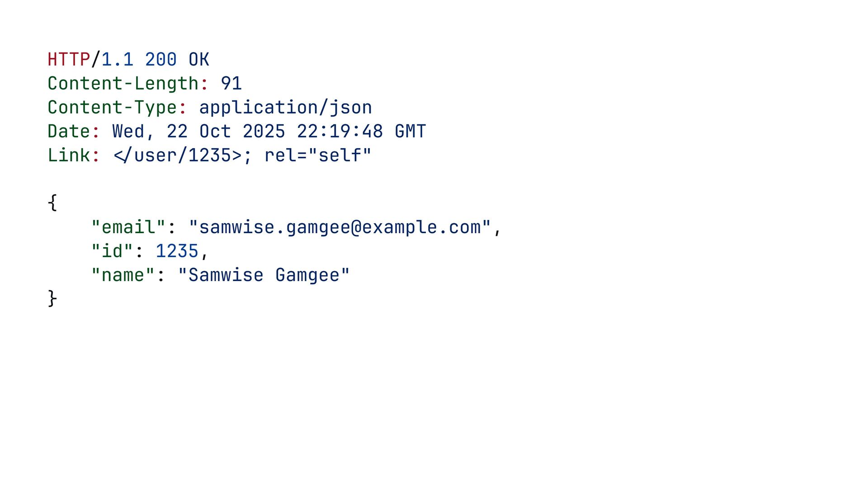This screenshot has height=488, width=868.
Task: Click the opening curly brace
Action: click(52, 203)
